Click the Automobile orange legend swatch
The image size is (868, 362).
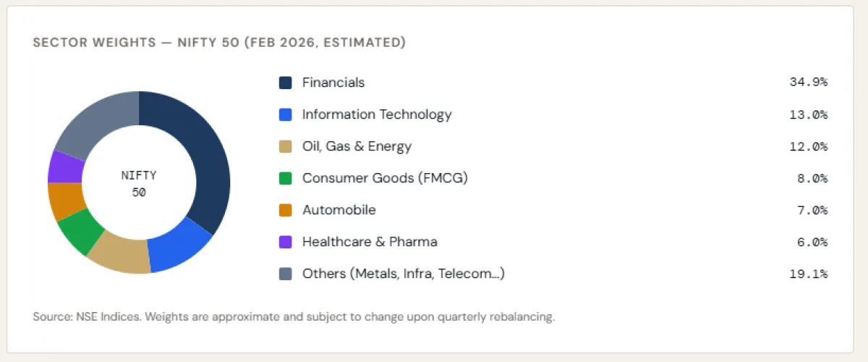tap(286, 210)
